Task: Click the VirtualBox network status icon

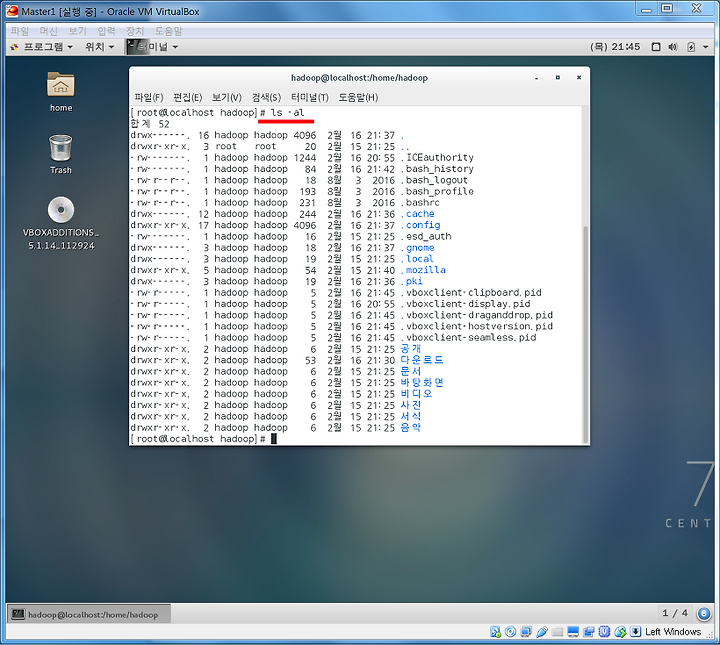Action: pos(526,632)
